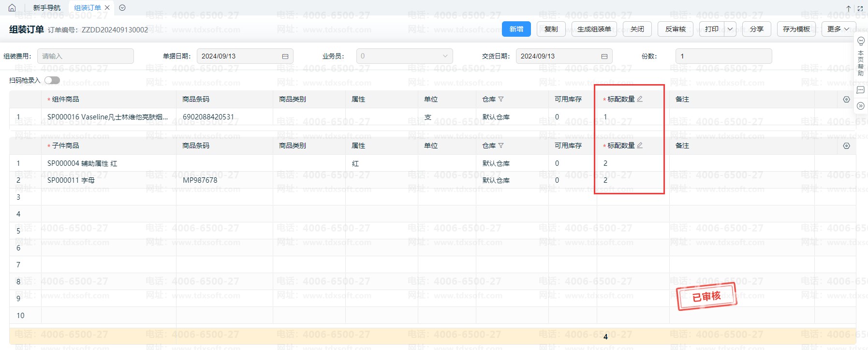
Task: Click the 生成组装单 button
Action: coord(594,29)
